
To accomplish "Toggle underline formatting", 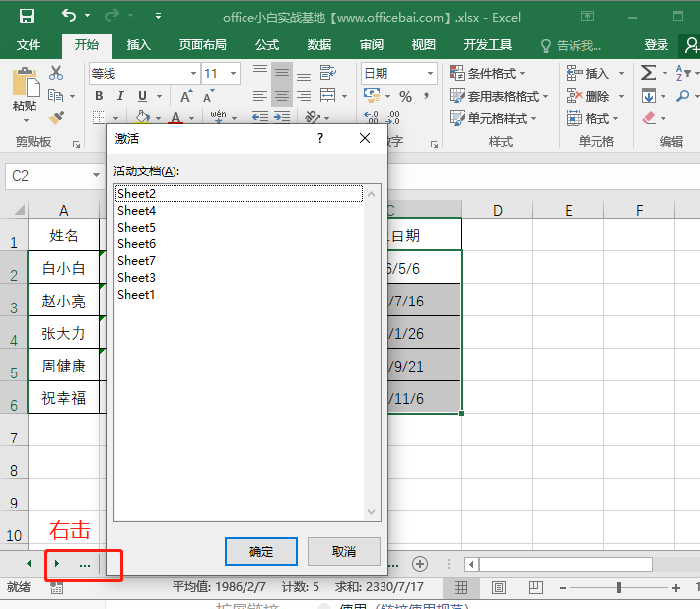I will tap(142, 96).
